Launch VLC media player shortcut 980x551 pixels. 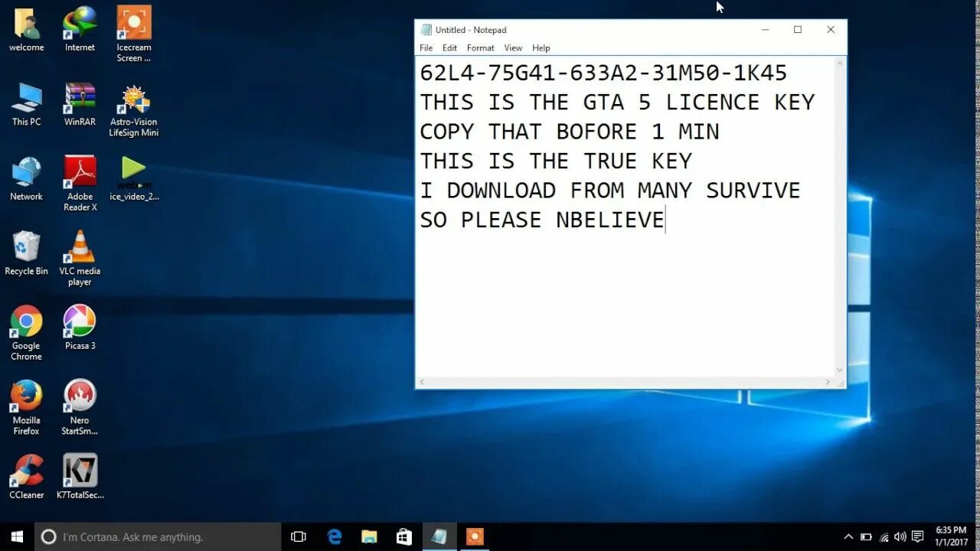click(80, 258)
